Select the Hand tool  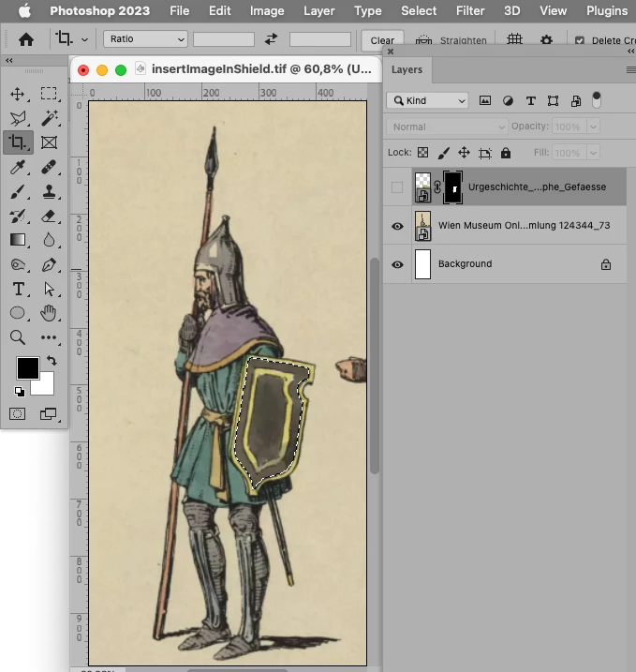pos(49,313)
